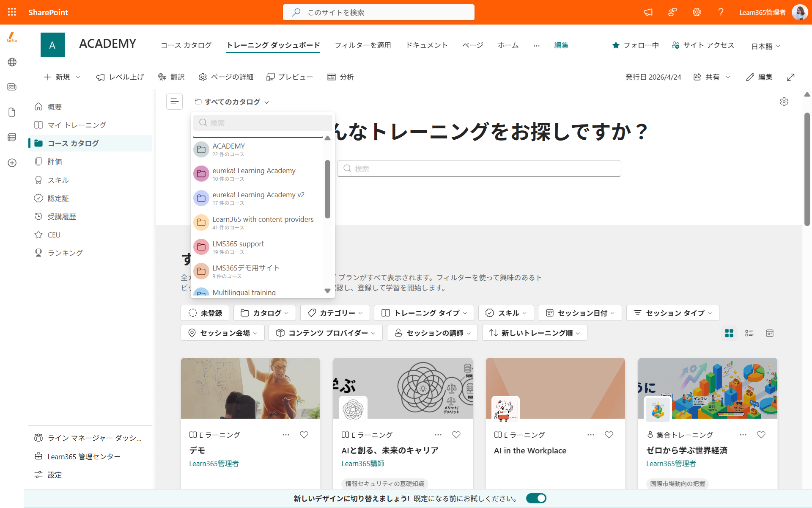Open the ページ navigation tab
The width and height of the screenshot is (812, 508).
point(472,45)
